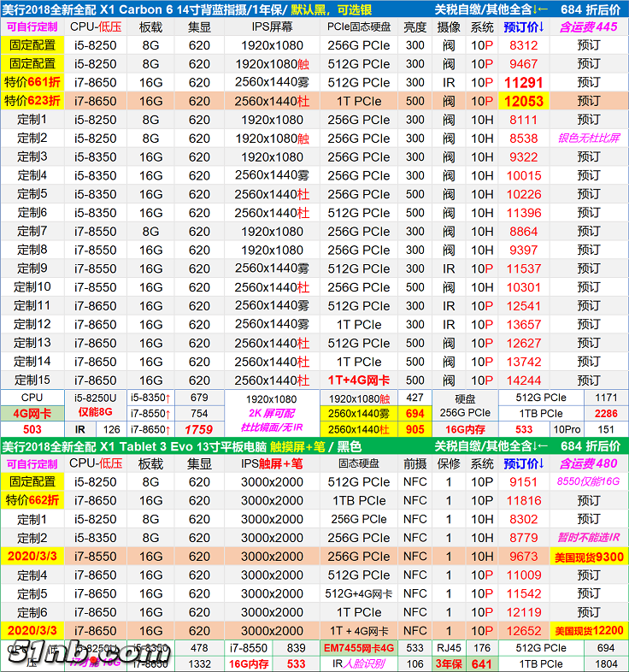The image size is (629, 672).
Task: Click the green 3年保 warranty cell
Action: (451, 663)
